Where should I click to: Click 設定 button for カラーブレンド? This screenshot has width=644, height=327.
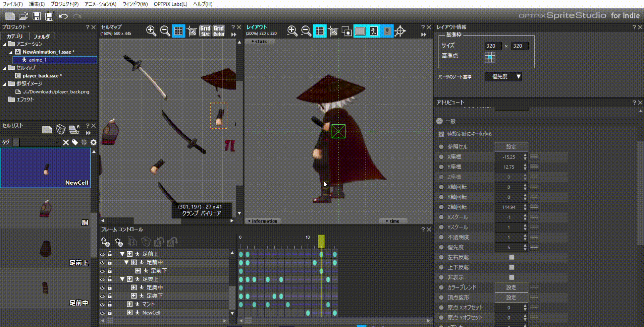(x=511, y=287)
